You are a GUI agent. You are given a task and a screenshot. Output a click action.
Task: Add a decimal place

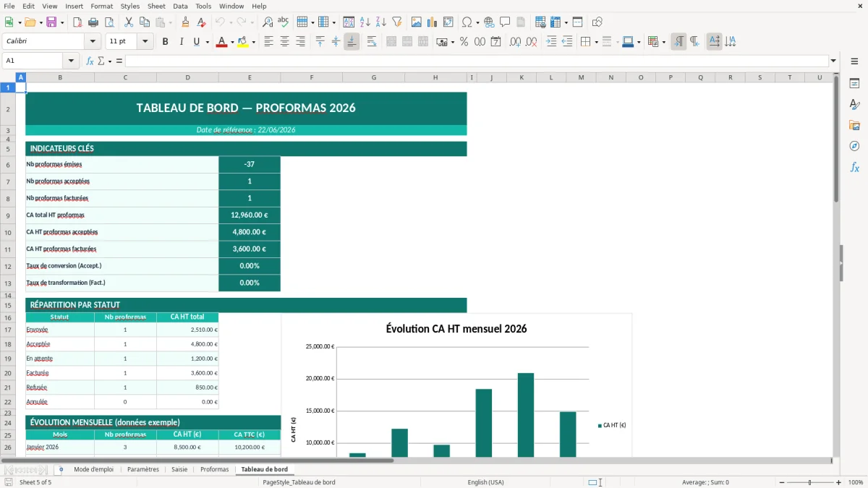(515, 42)
